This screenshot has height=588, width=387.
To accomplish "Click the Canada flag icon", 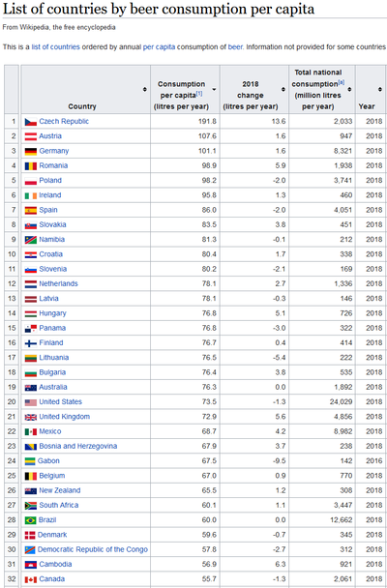I will click(31, 579).
